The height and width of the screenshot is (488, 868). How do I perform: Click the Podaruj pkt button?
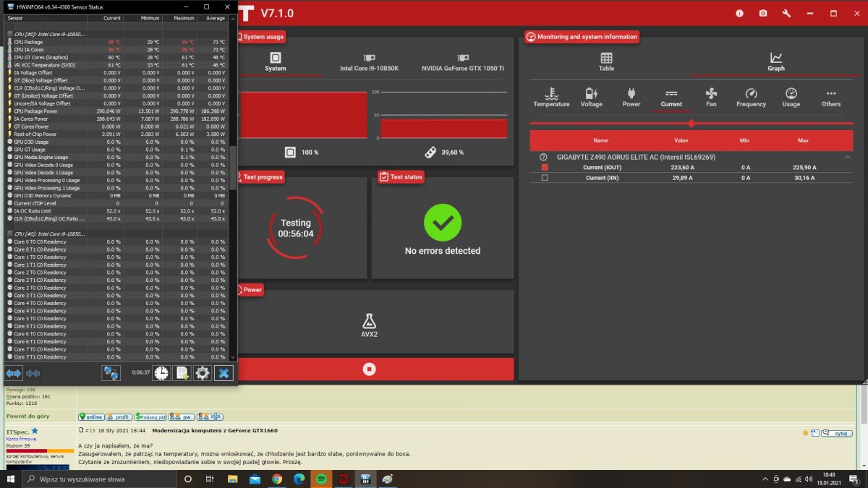tap(150, 417)
